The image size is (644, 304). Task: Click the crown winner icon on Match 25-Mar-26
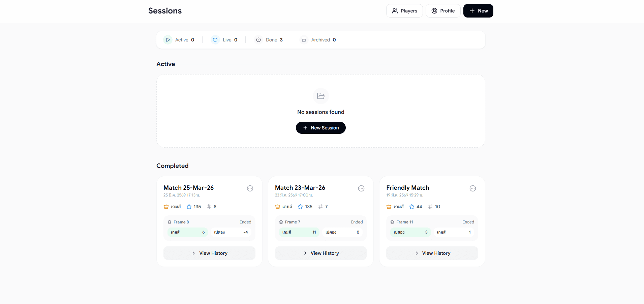166,207
